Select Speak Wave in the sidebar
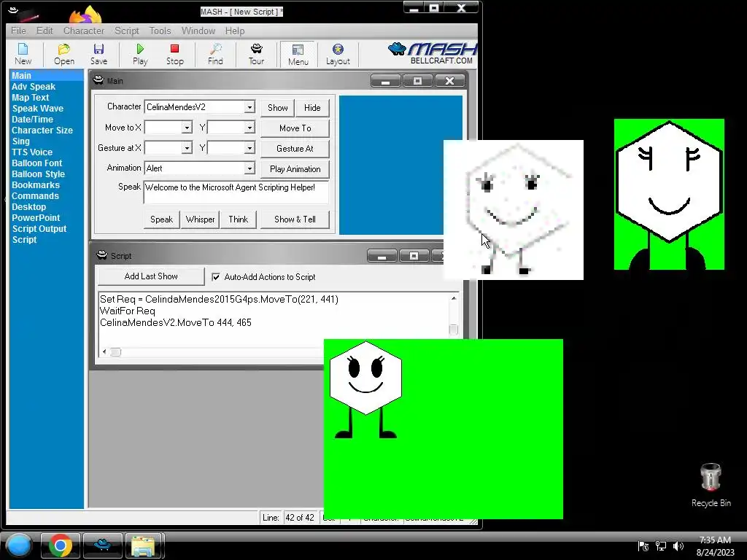Viewport: 747px width, 560px height. coord(38,109)
